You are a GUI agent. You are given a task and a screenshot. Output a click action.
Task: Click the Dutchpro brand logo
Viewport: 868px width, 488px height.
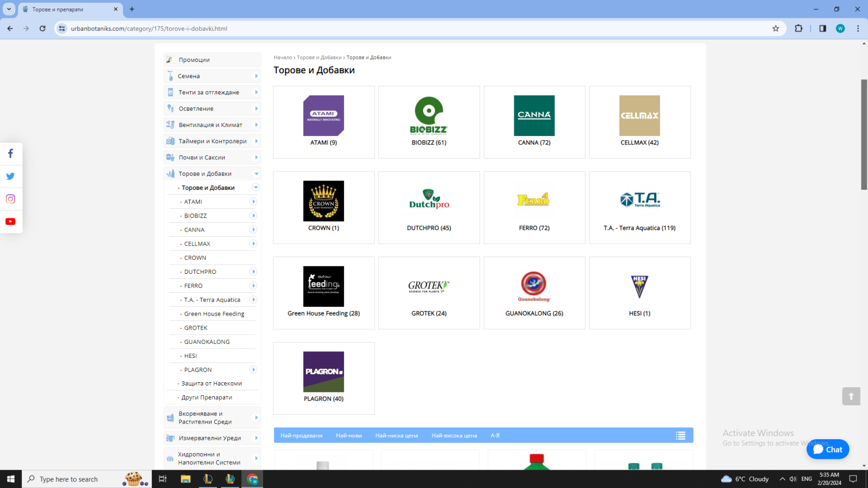tap(429, 200)
